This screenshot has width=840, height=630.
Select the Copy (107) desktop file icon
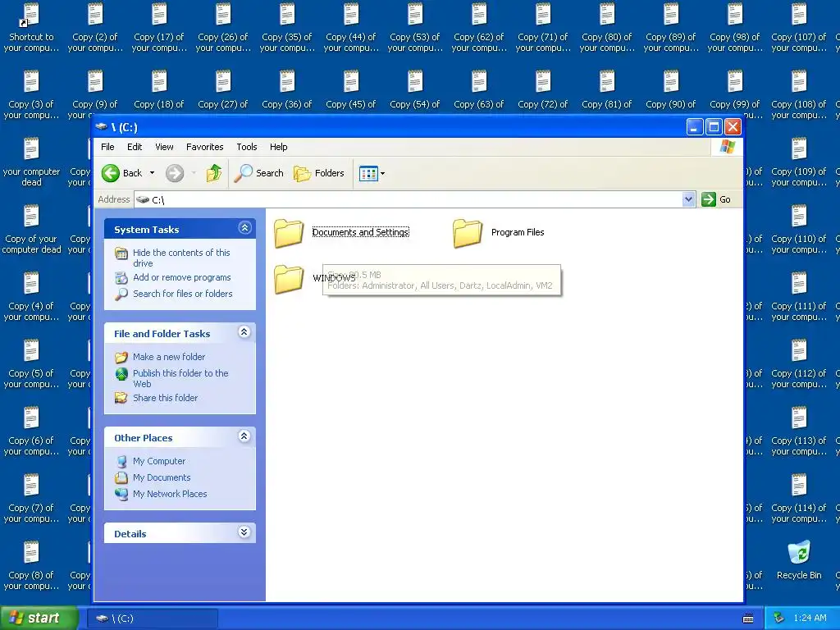[x=799, y=15]
